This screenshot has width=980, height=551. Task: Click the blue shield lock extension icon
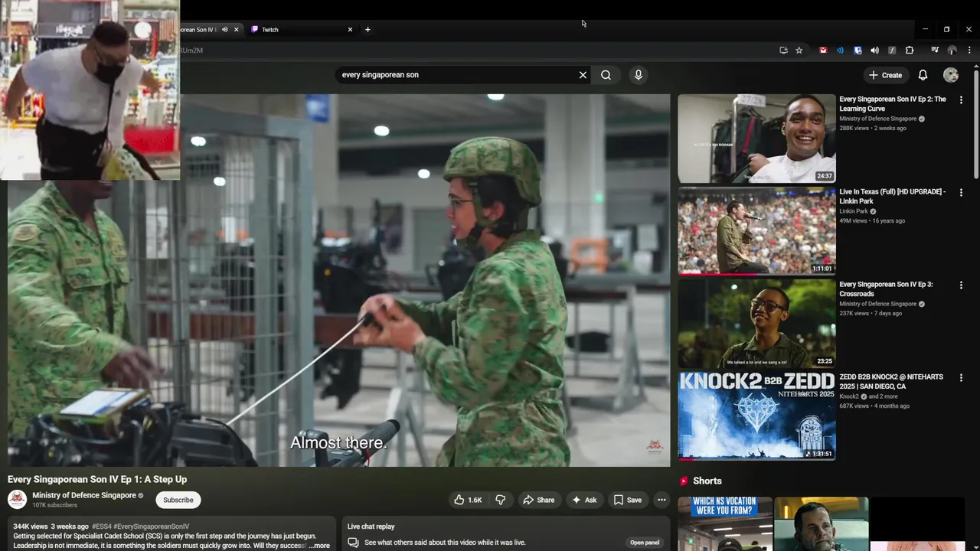pos(857,51)
